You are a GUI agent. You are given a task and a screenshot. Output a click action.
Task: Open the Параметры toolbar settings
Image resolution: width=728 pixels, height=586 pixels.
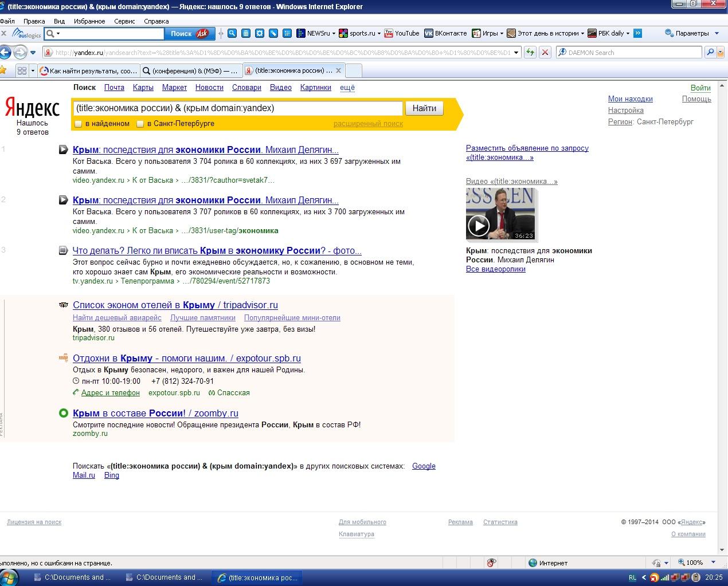692,33
